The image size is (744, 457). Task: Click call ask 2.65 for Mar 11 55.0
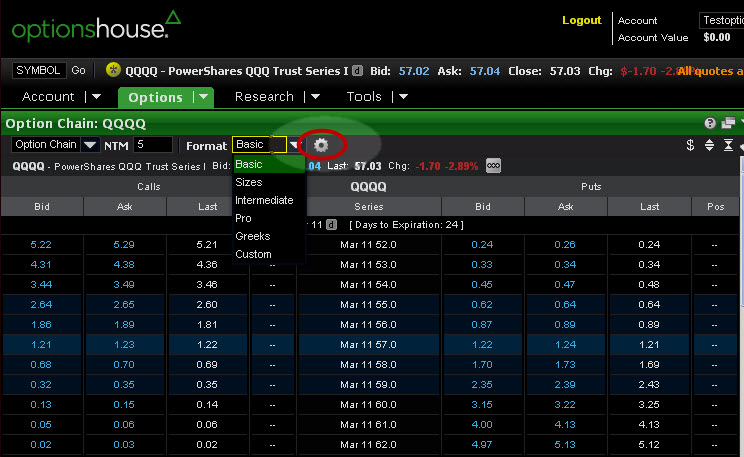click(x=124, y=305)
